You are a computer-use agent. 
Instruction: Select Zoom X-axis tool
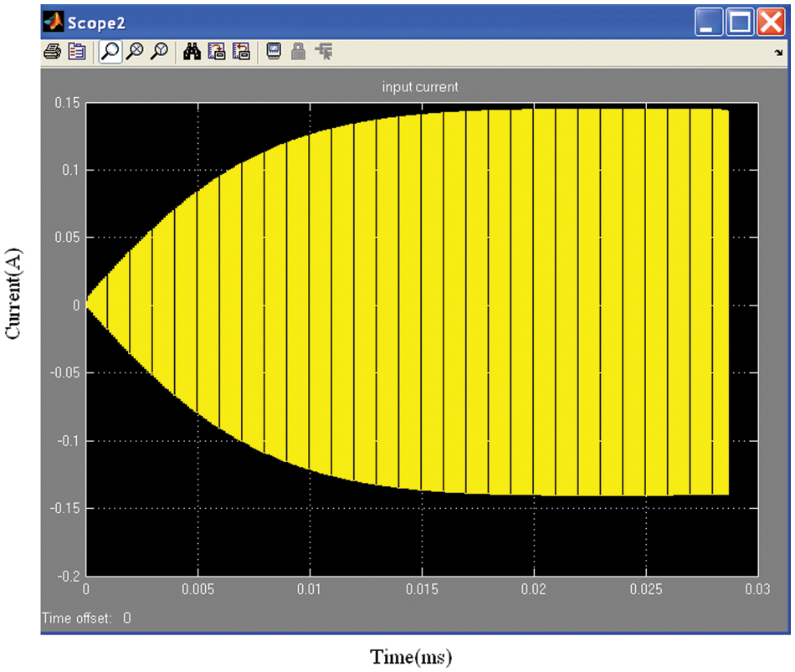pyautogui.click(x=134, y=52)
